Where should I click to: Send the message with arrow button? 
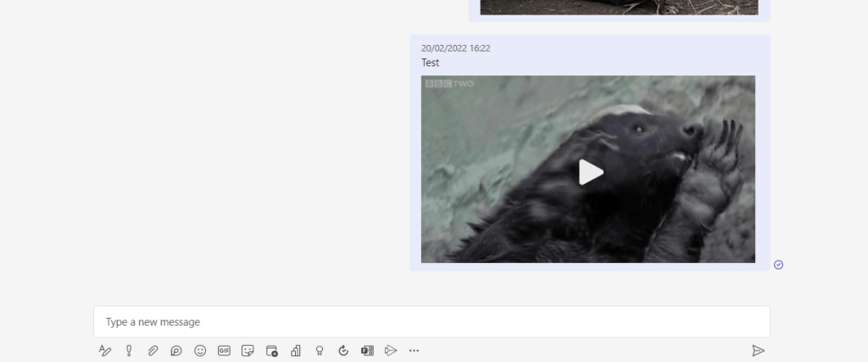(758, 350)
